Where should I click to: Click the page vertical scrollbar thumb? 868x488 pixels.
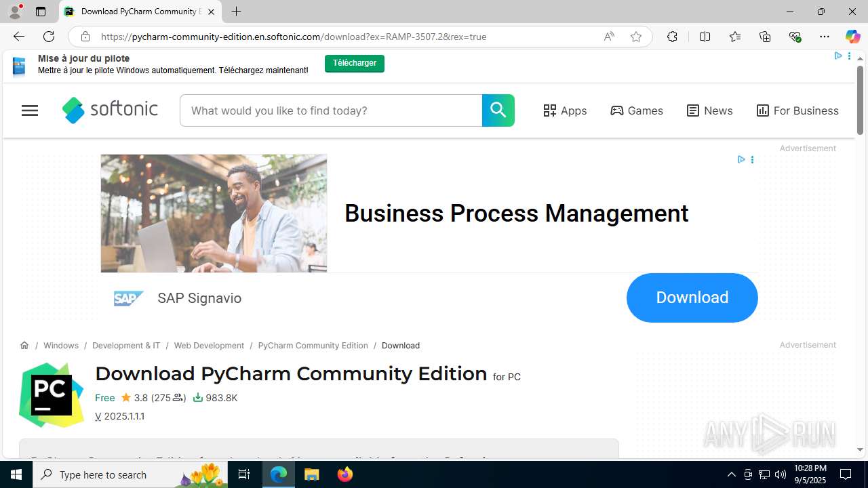[860, 99]
